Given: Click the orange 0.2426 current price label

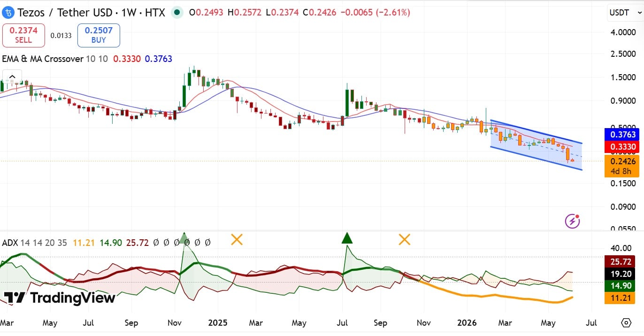Looking at the screenshot, I should click(x=623, y=161).
